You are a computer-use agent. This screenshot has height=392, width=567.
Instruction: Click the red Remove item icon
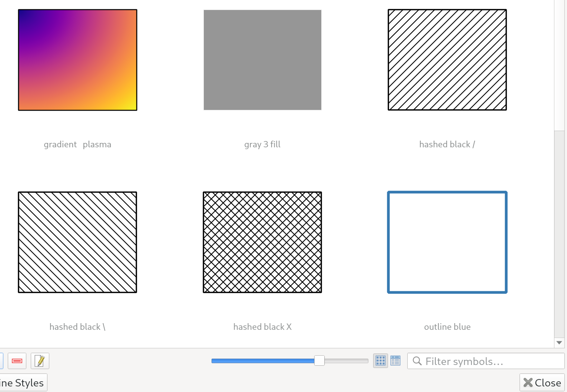point(17,361)
